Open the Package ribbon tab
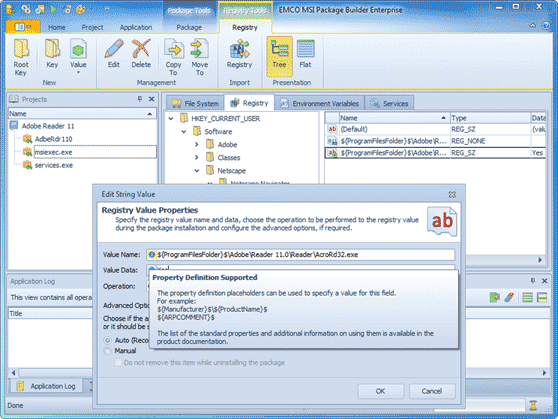 pyautogui.click(x=189, y=27)
